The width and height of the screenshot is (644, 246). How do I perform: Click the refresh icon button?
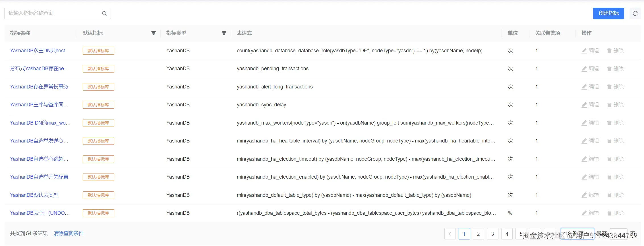[x=635, y=13]
